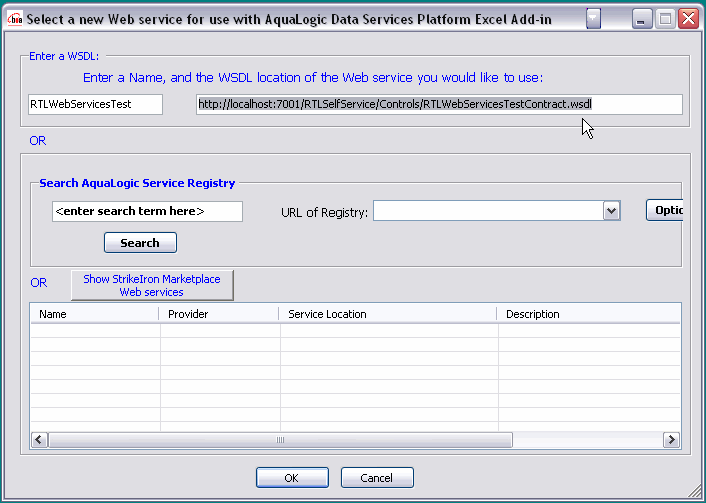The height and width of the screenshot is (503, 706).
Task: Click the horizontal scrollbar right arrow
Action: [671, 440]
